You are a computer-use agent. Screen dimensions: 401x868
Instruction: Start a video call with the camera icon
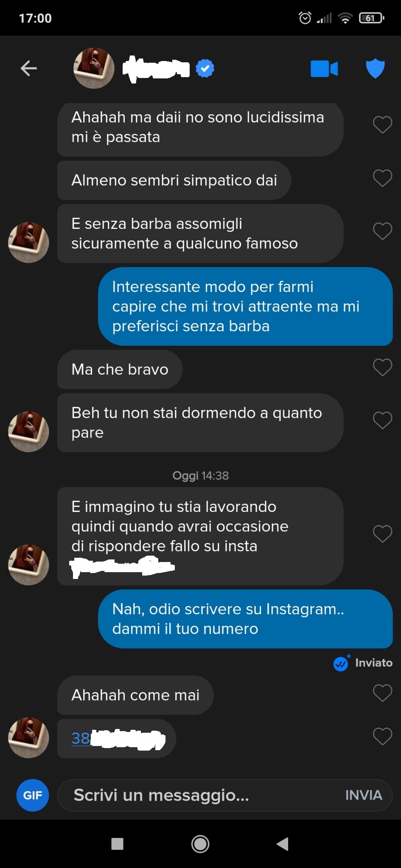pyautogui.click(x=324, y=69)
